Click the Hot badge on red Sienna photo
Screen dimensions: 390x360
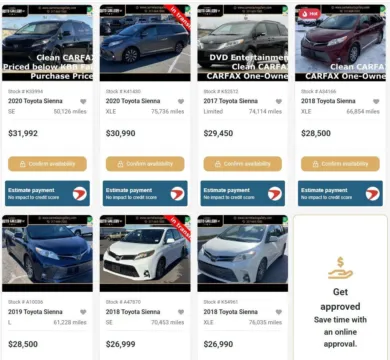pyautogui.click(x=309, y=14)
